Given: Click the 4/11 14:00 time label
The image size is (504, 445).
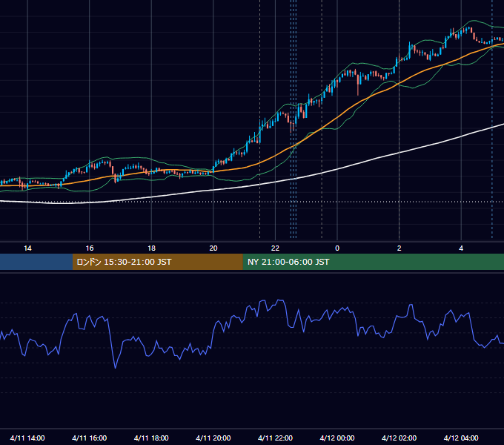Looking at the screenshot, I should 27,438.
